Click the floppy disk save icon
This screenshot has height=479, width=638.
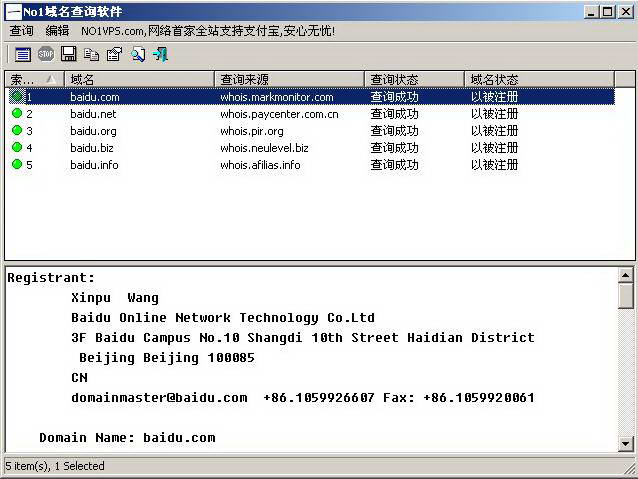coord(68,54)
